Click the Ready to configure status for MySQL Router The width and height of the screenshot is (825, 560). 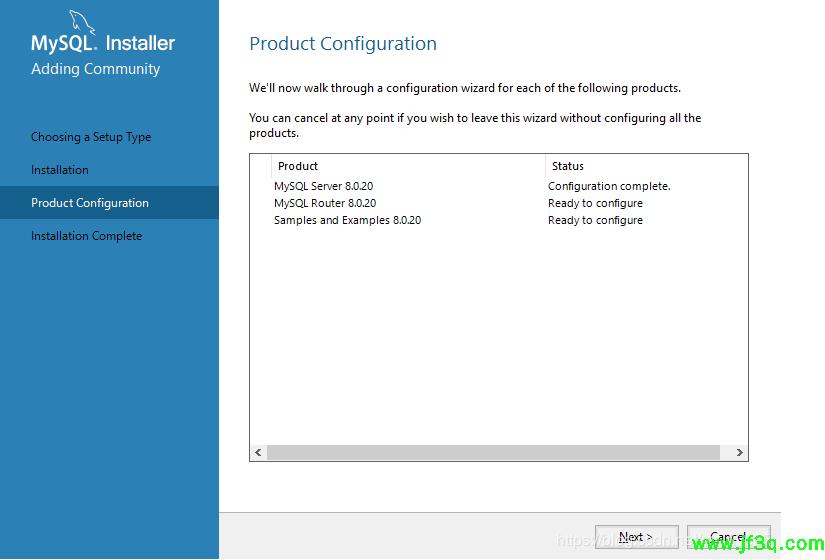595,203
